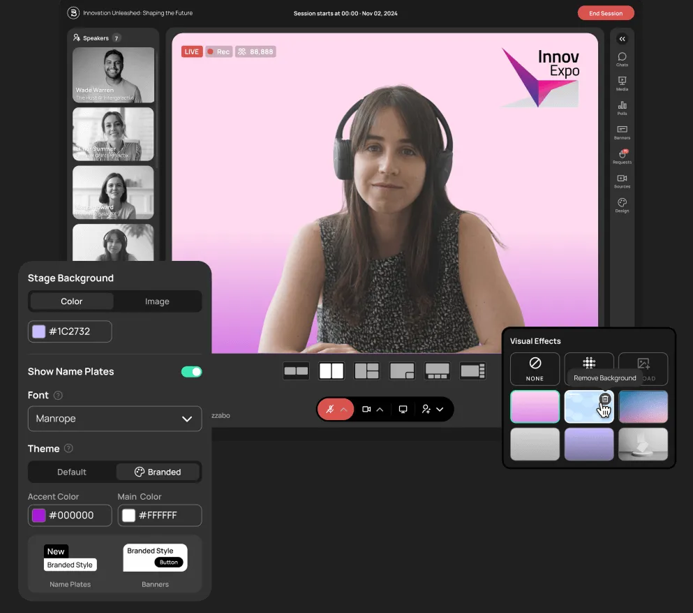The width and height of the screenshot is (693, 613).
Task: Edit the #FFFFFF main color field
Action: pos(160,515)
